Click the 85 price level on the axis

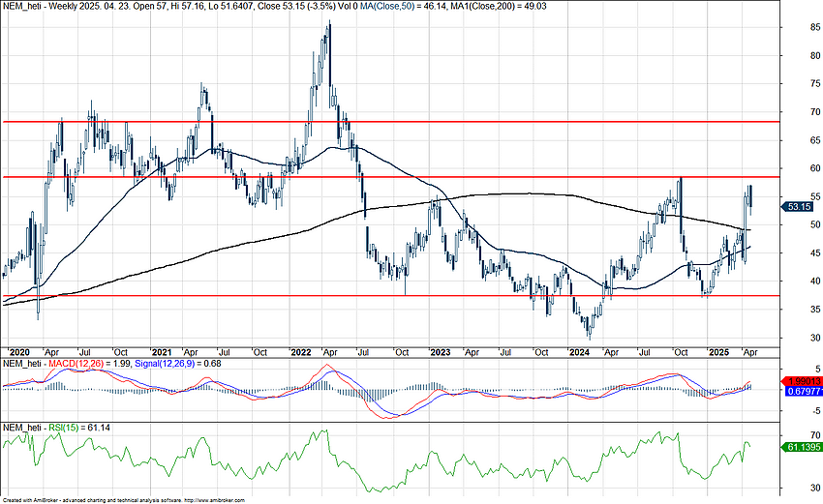pos(789,27)
